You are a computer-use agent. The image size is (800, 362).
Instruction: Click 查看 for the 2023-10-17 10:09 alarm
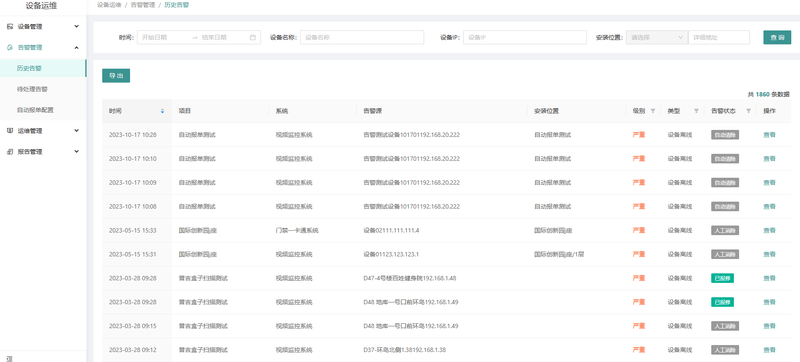(769, 183)
